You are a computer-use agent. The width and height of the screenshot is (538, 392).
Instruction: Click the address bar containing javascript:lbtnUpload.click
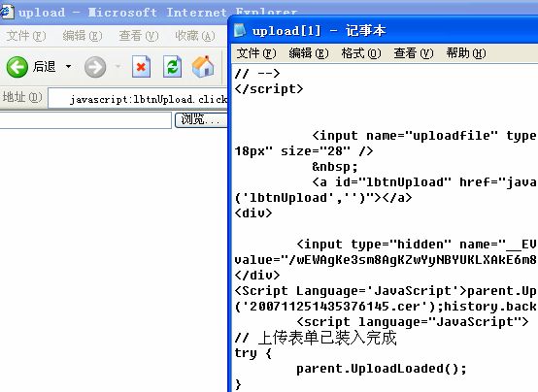(x=138, y=99)
